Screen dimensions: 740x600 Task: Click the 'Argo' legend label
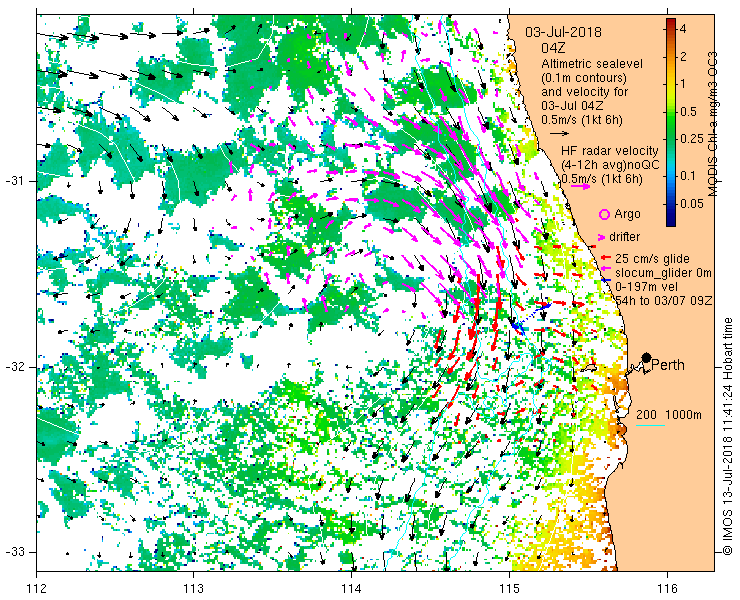[627, 214]
